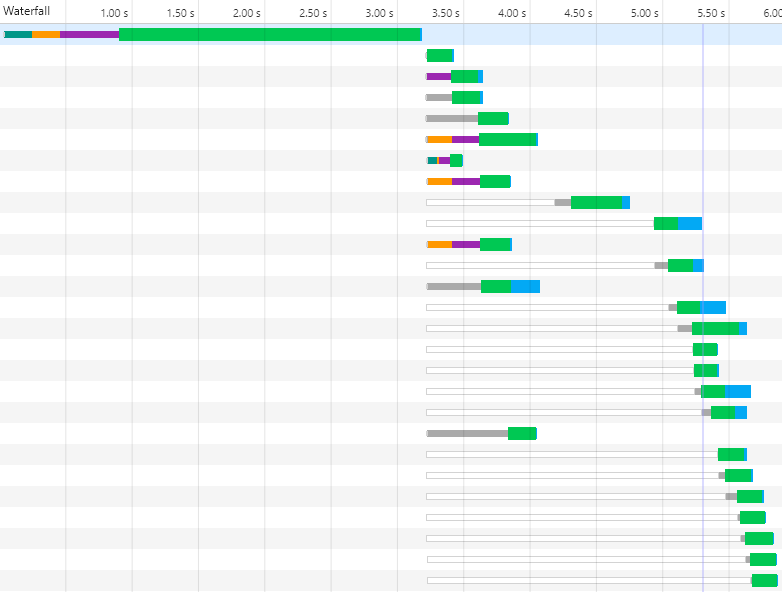782x592 pixels.
Task: Click the purple segment in the highlighted first row
Action: [x=89, y=34]
